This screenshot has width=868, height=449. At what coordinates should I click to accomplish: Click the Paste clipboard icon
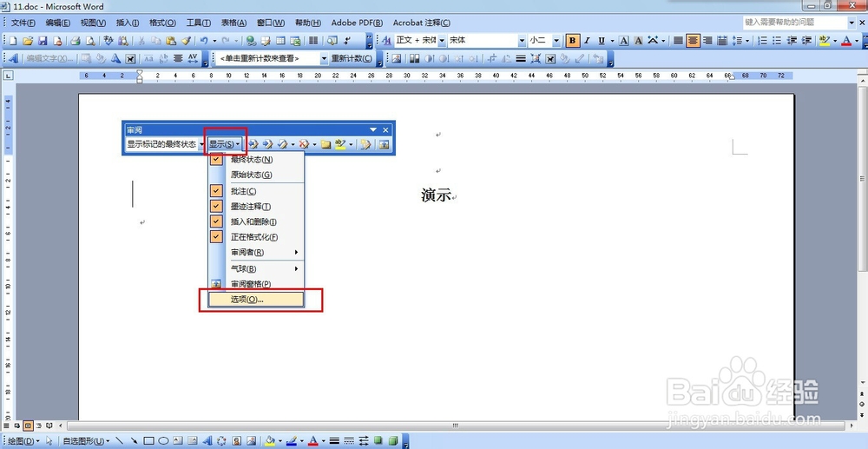(171, 41)
